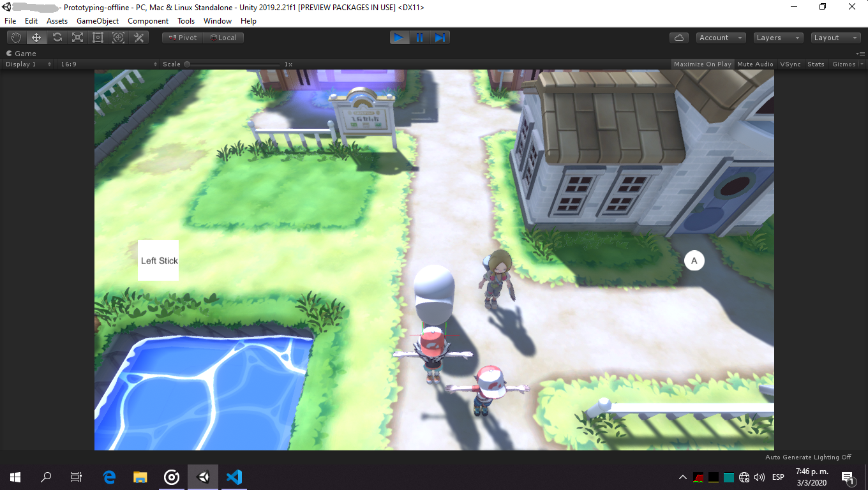Show hidden system tray icons

click(683, 477)
